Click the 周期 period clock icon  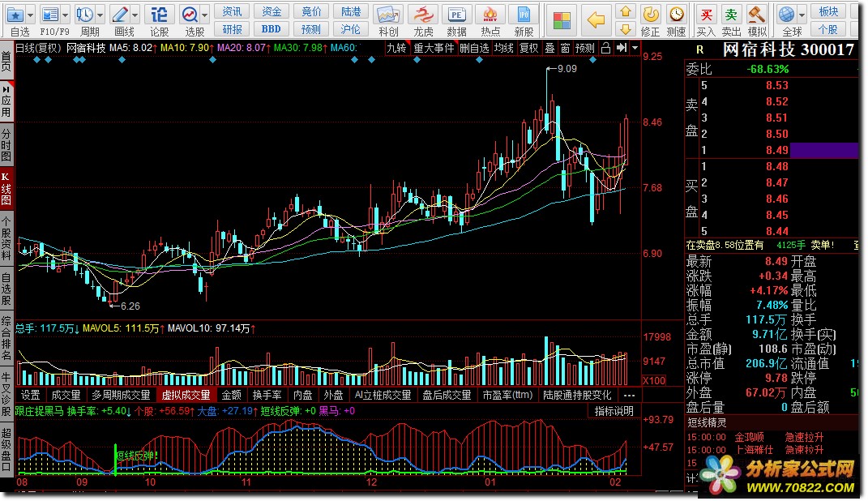tap(85, 15)
